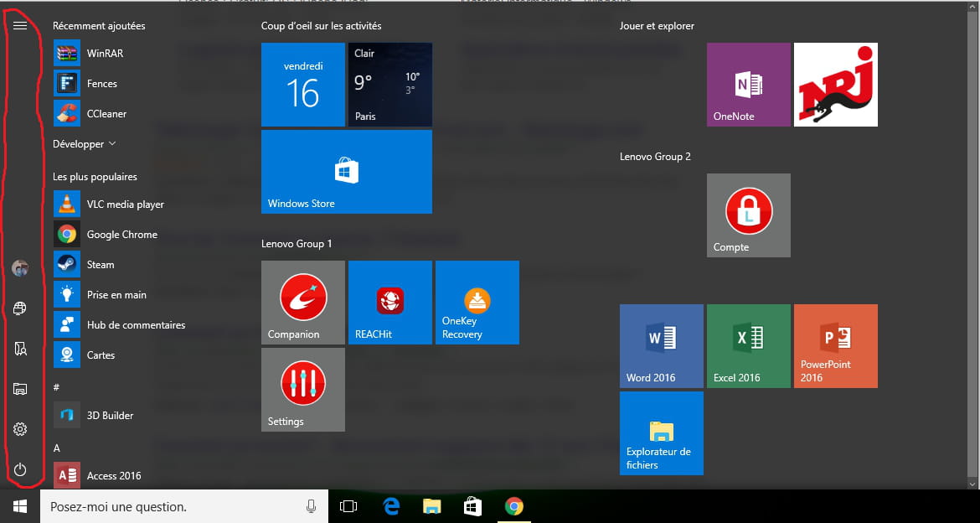Open the Network globe icon in Start sidebar

[20, 308]
